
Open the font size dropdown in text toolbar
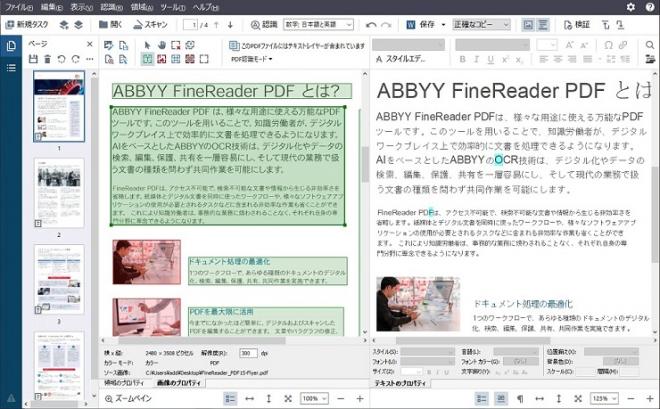click(x=547, y=45)
